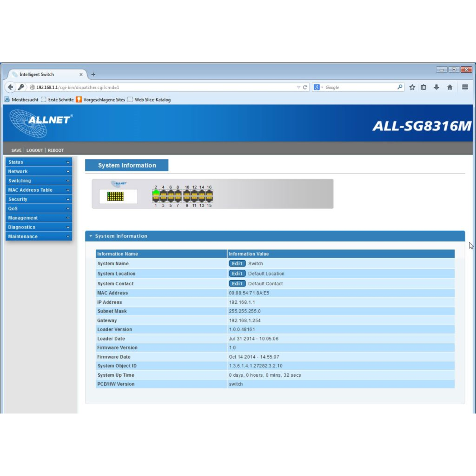Click the search magnifier icon

(x=400, y=87)
